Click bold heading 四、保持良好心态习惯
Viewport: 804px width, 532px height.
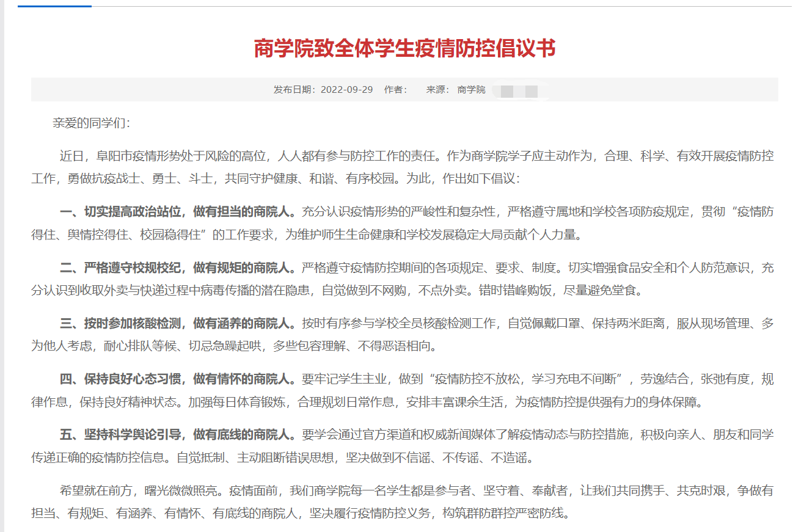[177, 379]
